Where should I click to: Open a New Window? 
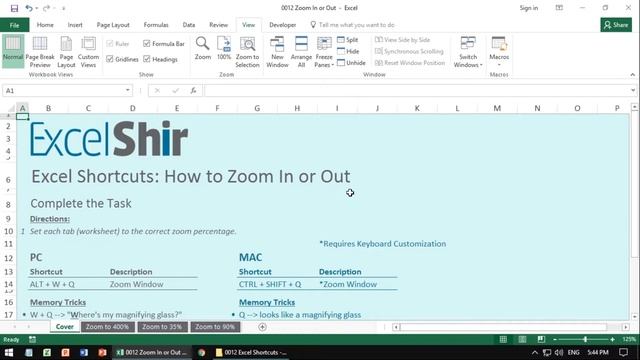tap(277, 52)
